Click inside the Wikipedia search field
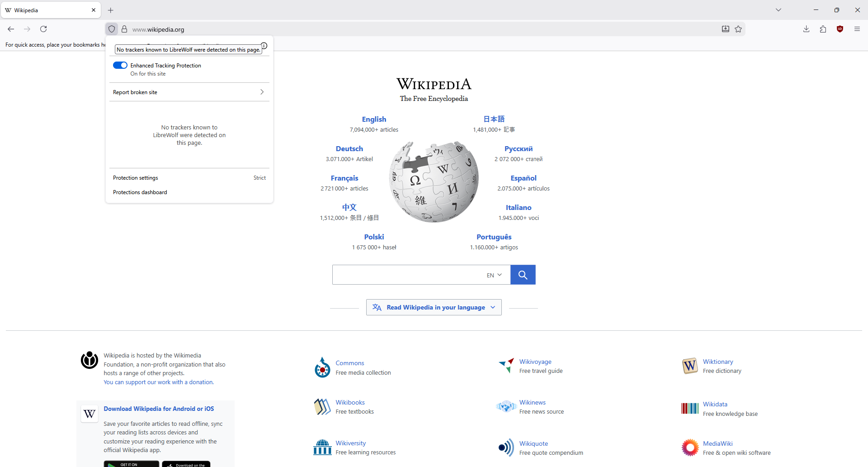The width and height of the screenshot is (868, 467). coord(407,275)
